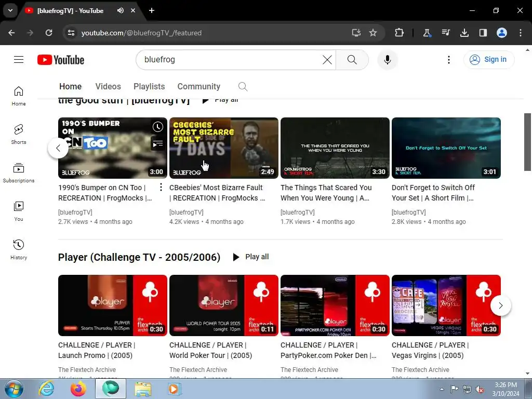This screenshot has width=532, height=399.
Task: Open Subscriptions in the left sidebar
Action: pos(19,172)
